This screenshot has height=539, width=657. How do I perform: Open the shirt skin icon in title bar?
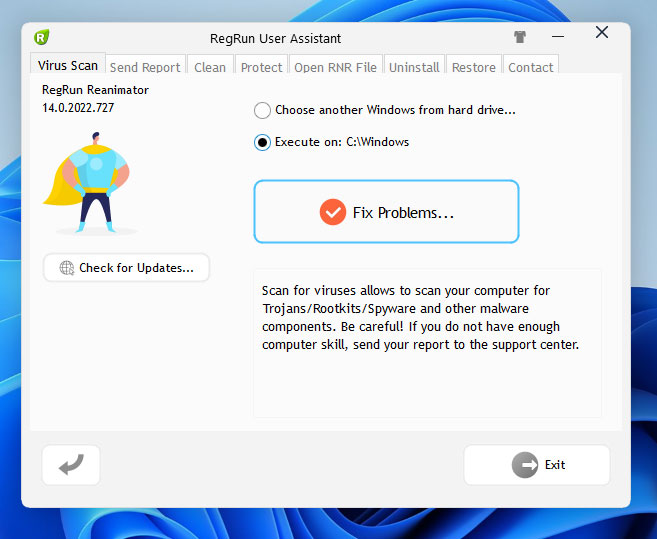point(520,37)
